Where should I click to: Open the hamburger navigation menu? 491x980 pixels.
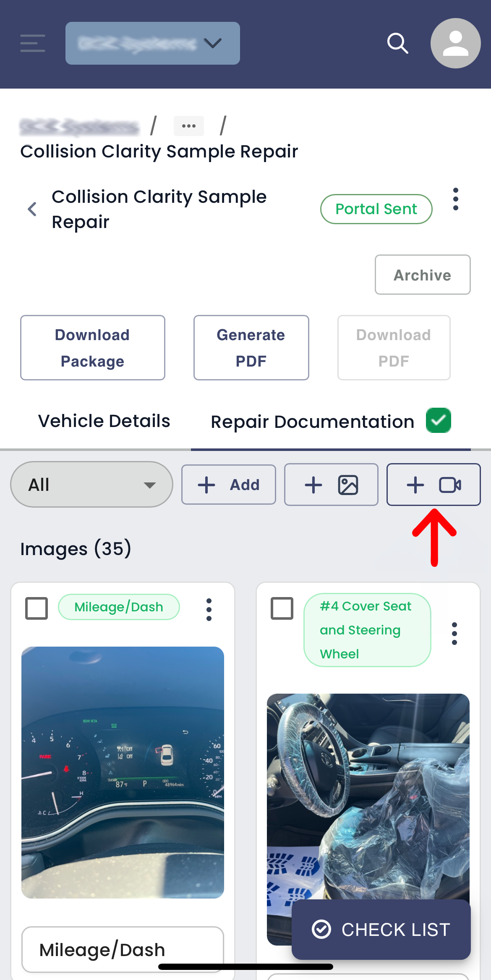tap(33, 43)
